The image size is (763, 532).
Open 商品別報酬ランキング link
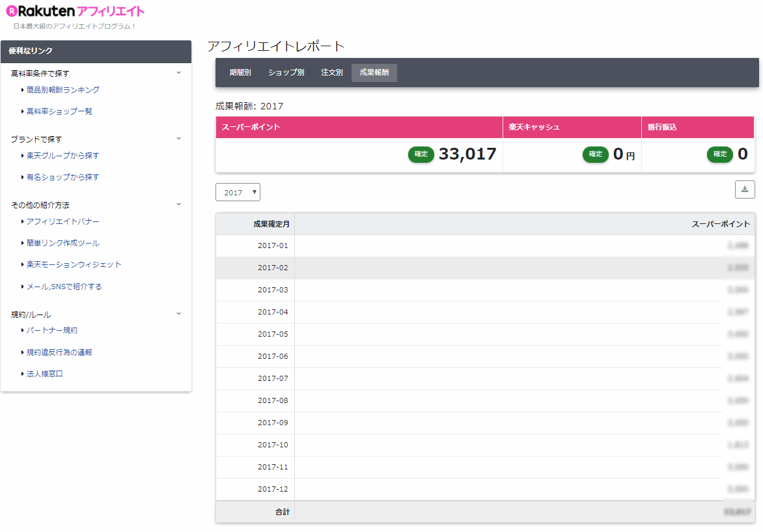point(62,90)
